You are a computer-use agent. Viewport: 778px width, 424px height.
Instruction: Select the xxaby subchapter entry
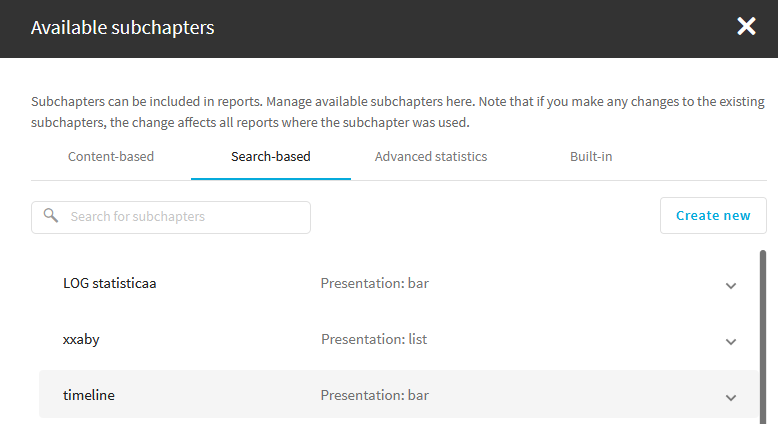point(81,340)
